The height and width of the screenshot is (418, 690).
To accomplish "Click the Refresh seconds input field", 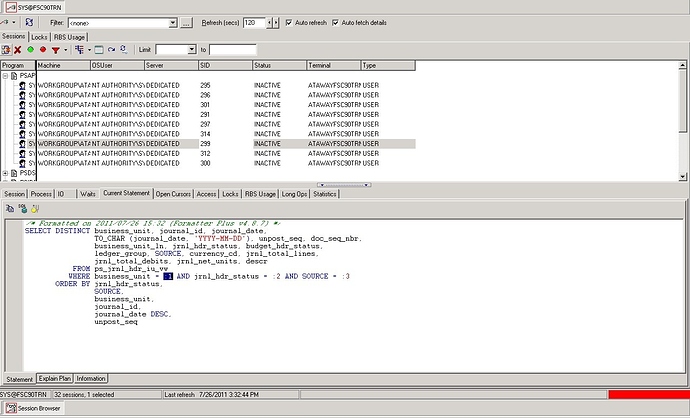I will (x=254, y=23).
